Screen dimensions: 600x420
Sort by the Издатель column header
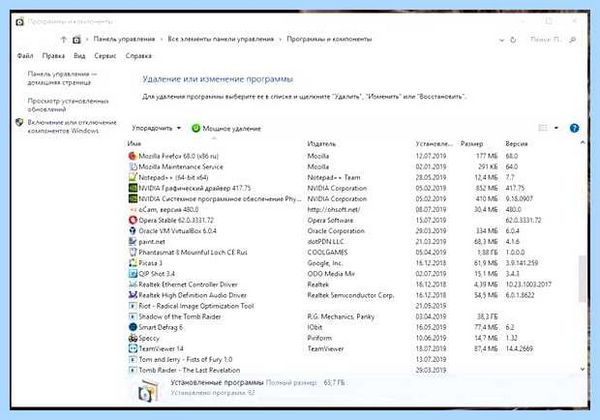point(321,144)
